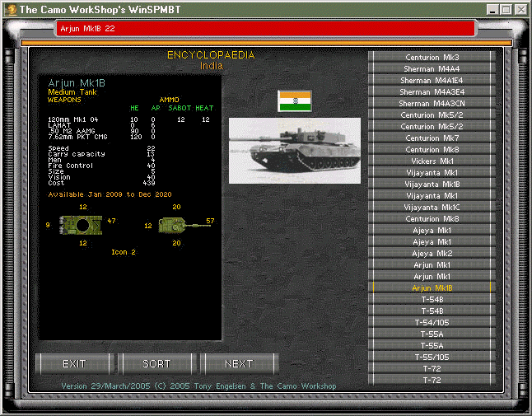Viewport: 532px width, 416px height.
Task: Open the Vijayanta Mk1B entry
Action: click(432, 185)
